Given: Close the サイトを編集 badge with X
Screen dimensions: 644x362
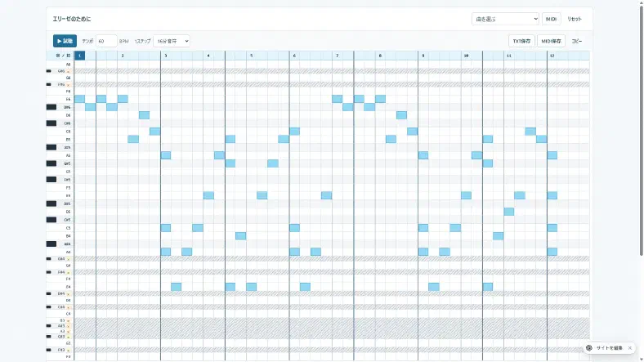Looking at the screenshot, I should coord(629,348).
